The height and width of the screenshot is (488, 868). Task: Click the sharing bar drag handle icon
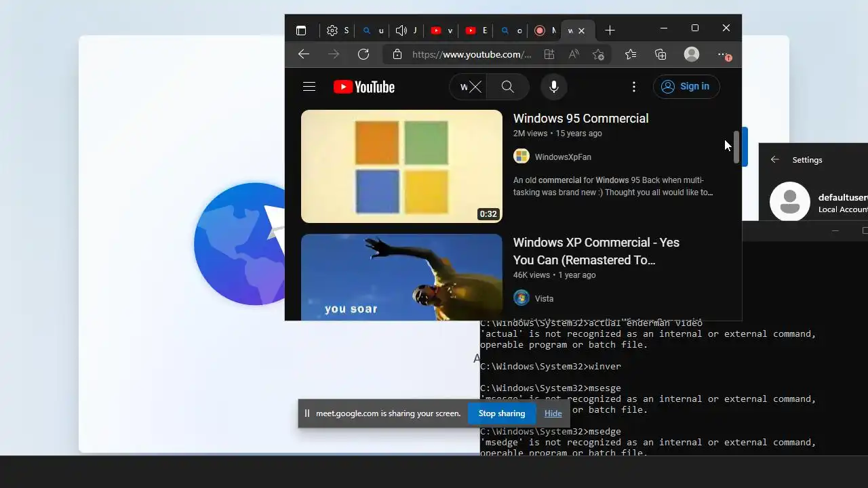pyautogui.click(x=307, y=413)
